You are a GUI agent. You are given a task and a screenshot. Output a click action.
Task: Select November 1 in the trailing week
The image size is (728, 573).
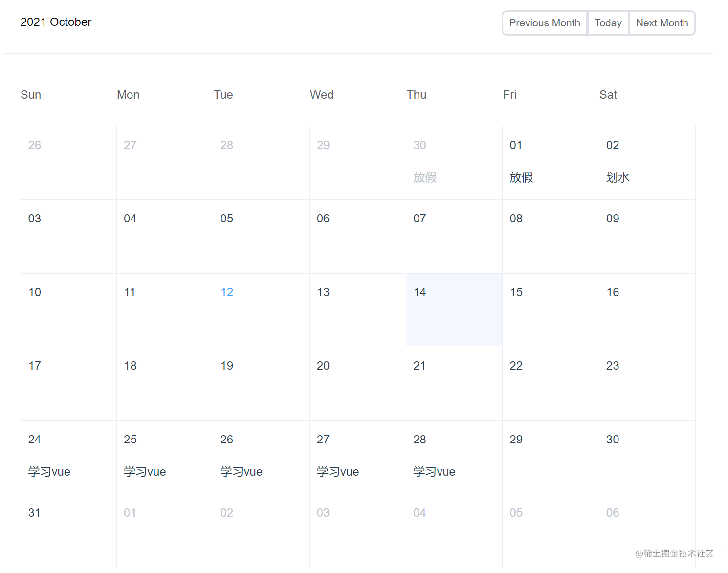165,530
